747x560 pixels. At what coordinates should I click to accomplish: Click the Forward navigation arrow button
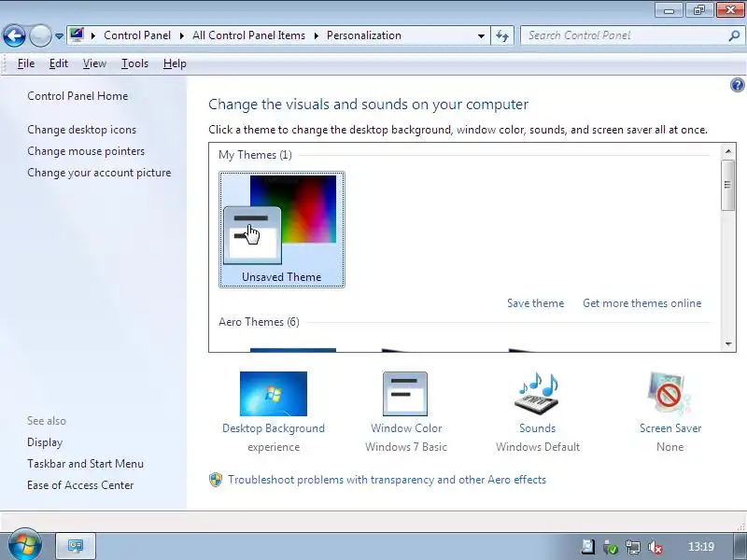(x=40, y=35)
